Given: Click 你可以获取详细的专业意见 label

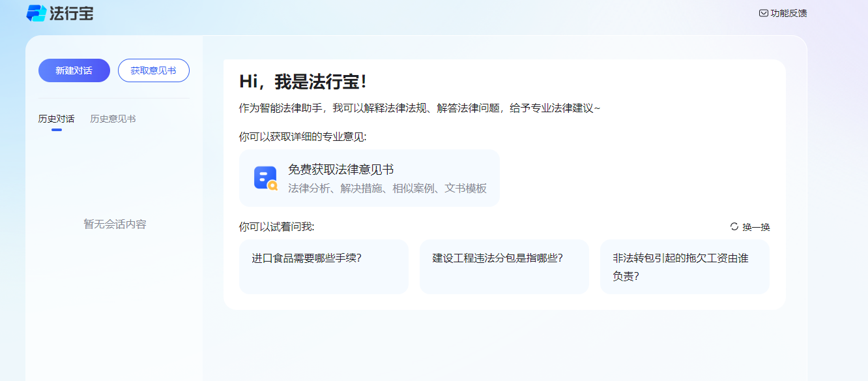Looking at the screenshot, I should click(302, 137).
